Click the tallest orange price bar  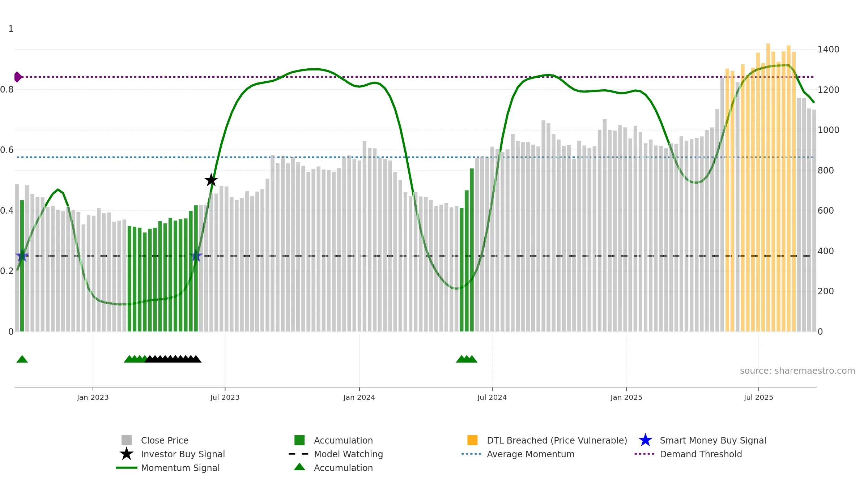(x=768, y=187)
